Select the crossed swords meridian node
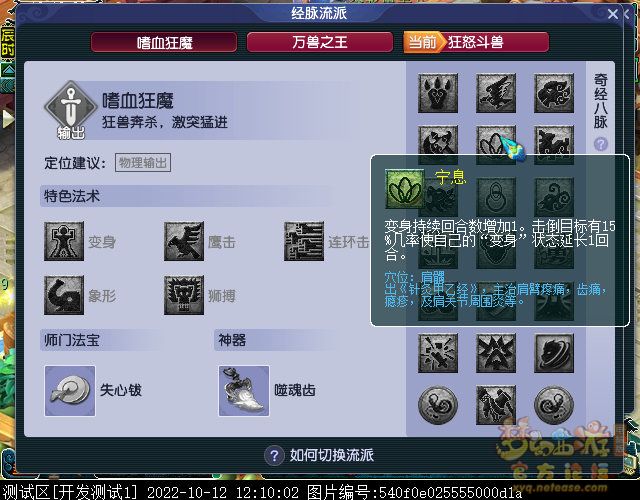This screenshot has width=640, height=500. [x=438, y=353]
